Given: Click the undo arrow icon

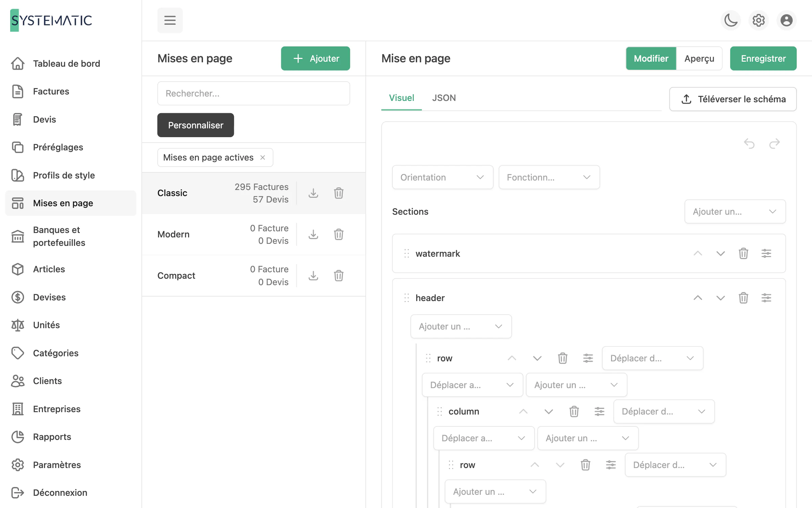Looking at the screenshot, I should click(749, 144).
